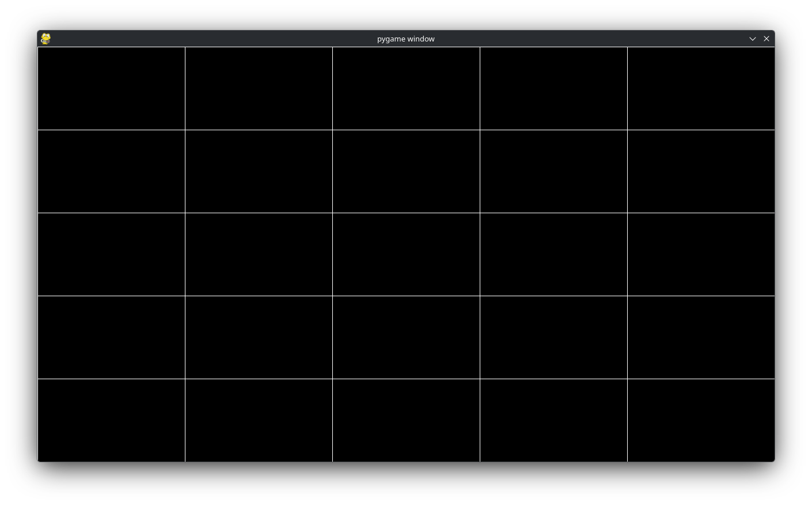Select the bottom-left cell of the grid
Screen dimensions: 812x506
pos(111,420)
